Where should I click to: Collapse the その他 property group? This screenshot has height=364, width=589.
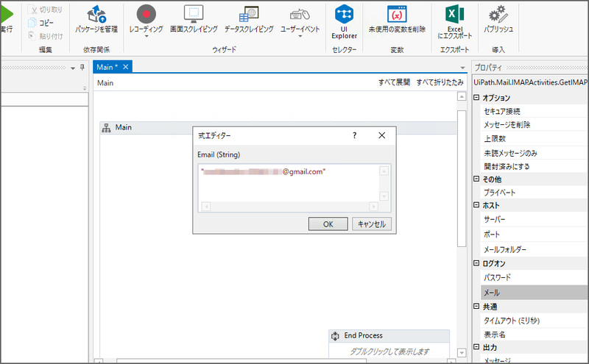click(476, 179)
